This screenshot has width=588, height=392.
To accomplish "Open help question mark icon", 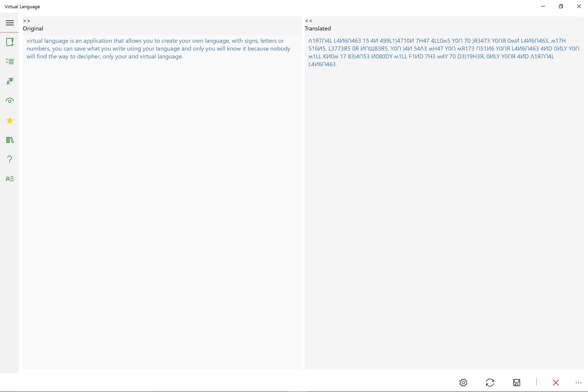I will [10, 159].
